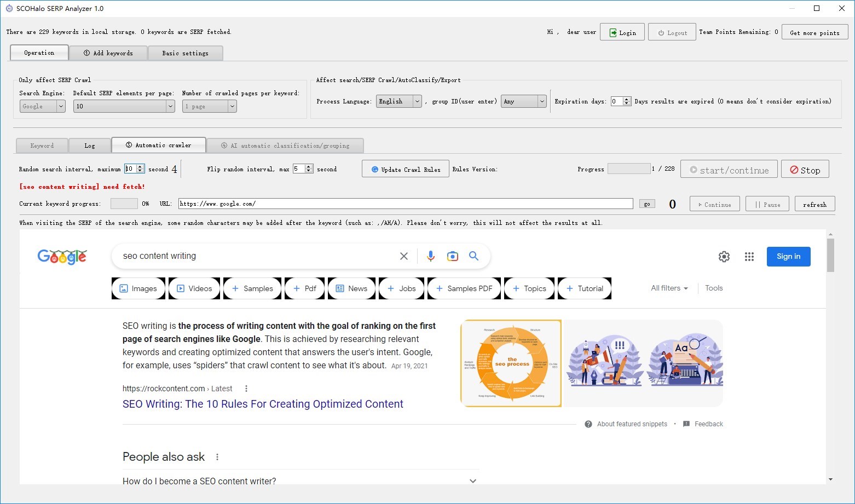Open Google quick settings gear
This screenshot has width=855, height=504.
[724, 257]
